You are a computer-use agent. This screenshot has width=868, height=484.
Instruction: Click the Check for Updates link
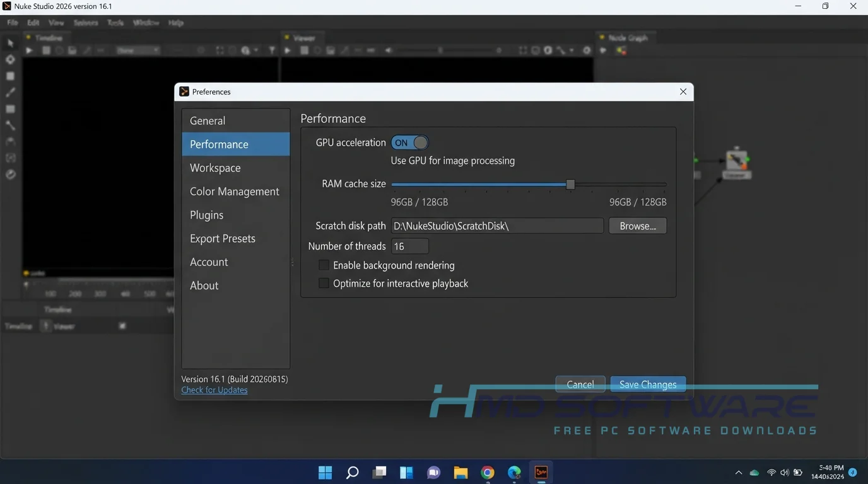(214, 390)
